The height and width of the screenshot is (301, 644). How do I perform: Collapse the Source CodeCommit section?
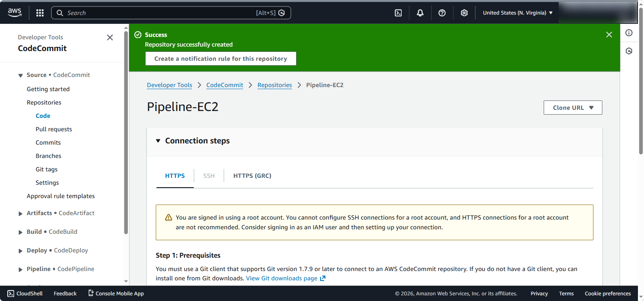coord(20,75)
